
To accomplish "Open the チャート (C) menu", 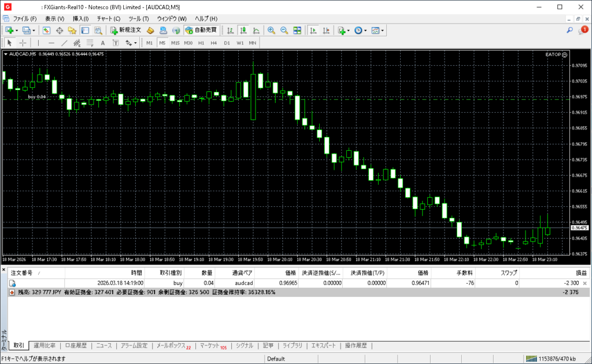I will coord(109,18).
